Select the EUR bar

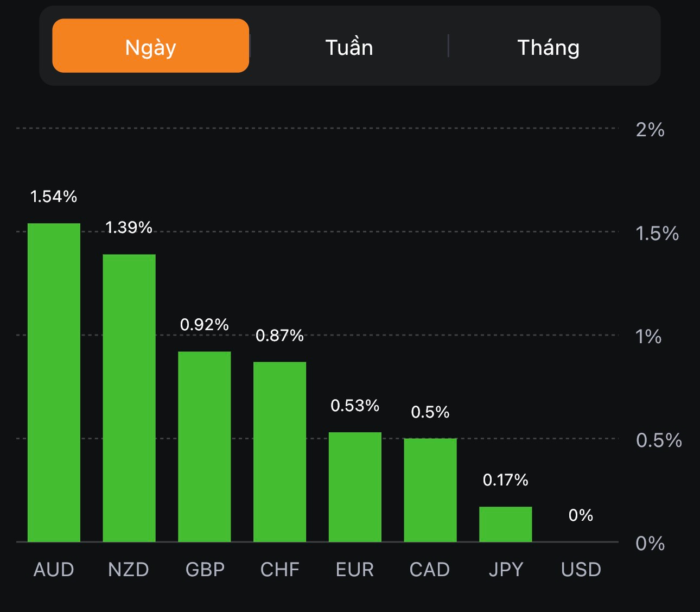[355, 487]
